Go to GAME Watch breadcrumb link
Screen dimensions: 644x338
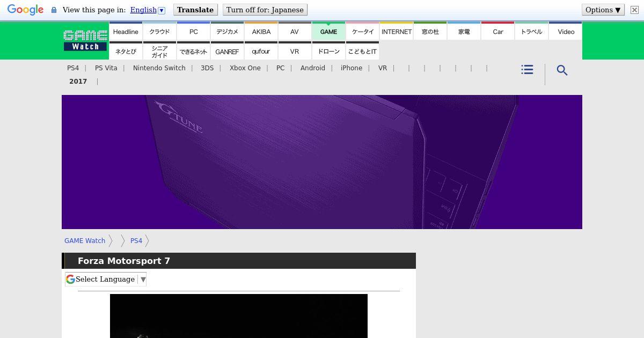pyautogui.click(x=85, y=241)
